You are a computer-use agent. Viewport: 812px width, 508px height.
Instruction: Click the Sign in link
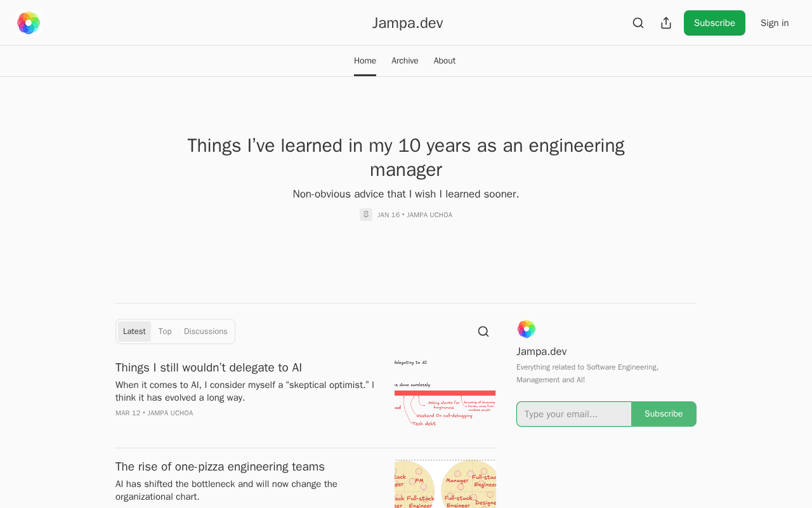(775, 23)
